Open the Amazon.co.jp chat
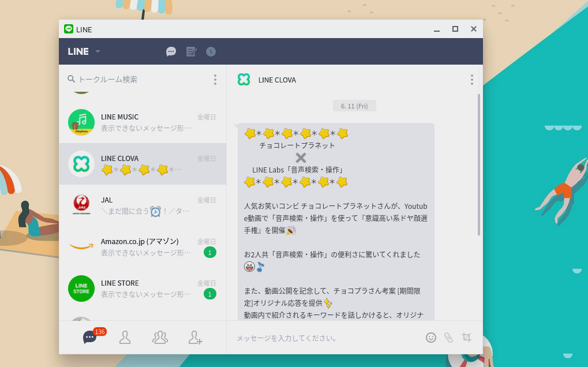 point(143,247)
